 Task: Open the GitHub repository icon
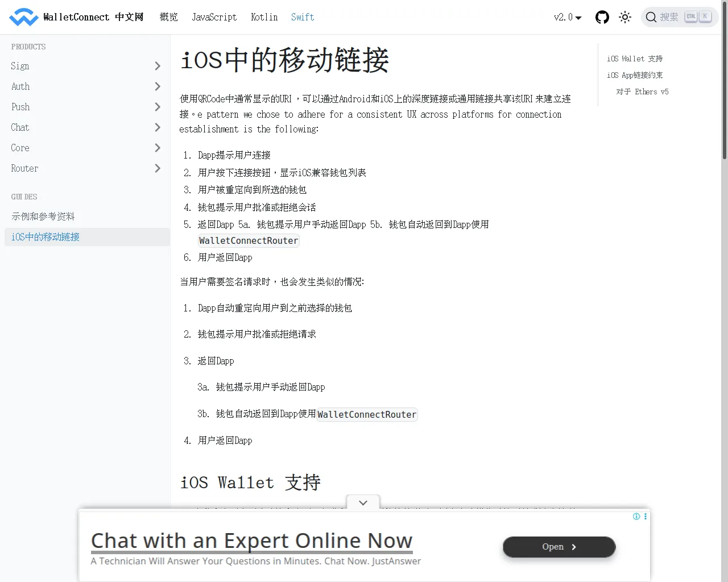coord(602,17)
